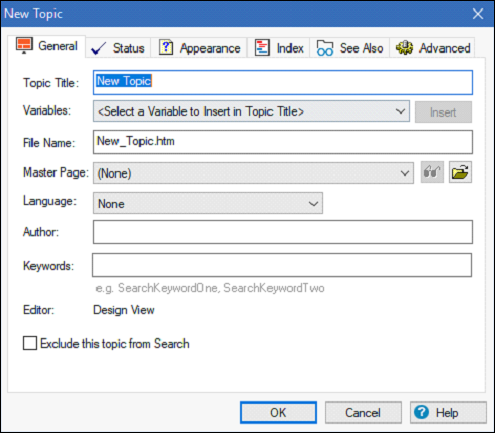Open the Variables dropdown list

tap(251, 111)
